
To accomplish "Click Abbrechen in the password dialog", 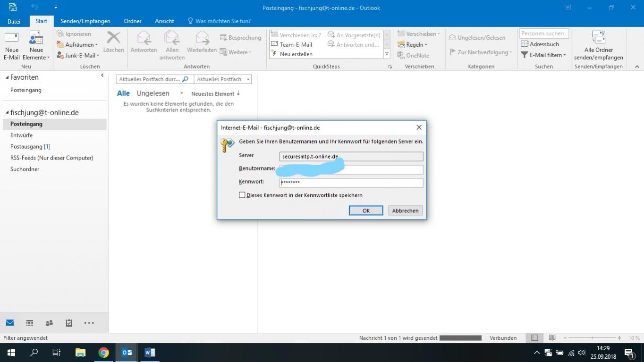I will click(x=405, y=210).
